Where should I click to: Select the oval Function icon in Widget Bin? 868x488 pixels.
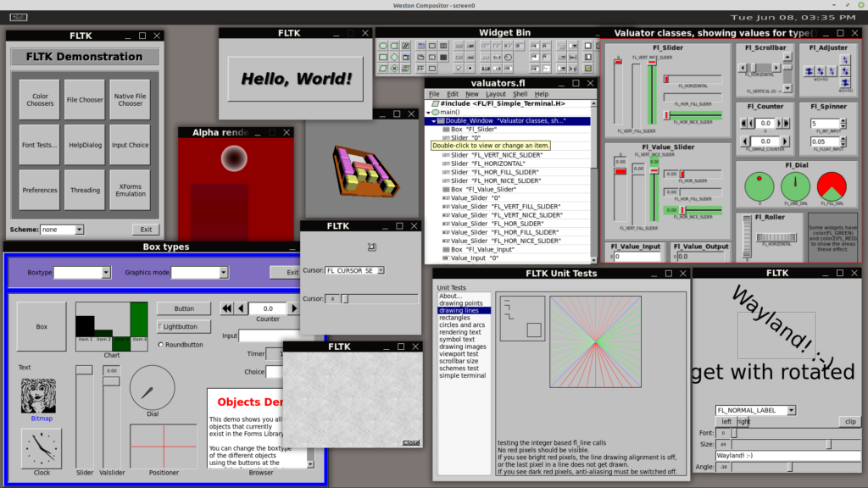pos(383,46)
